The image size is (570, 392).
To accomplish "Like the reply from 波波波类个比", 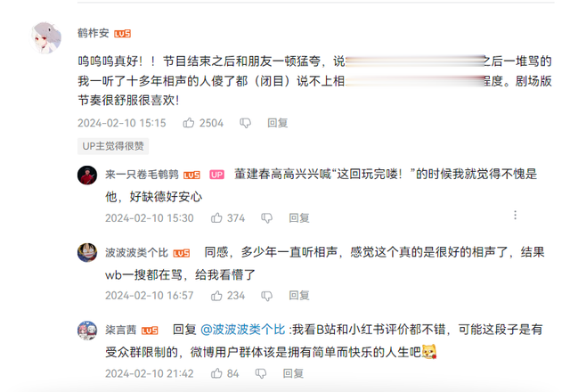I will pos(216,296).
